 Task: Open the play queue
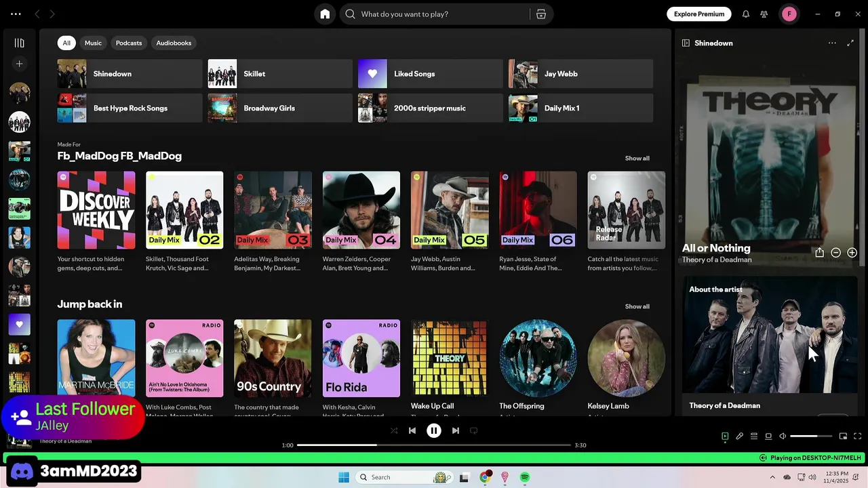pyautogui.click(x=754, y=436)
